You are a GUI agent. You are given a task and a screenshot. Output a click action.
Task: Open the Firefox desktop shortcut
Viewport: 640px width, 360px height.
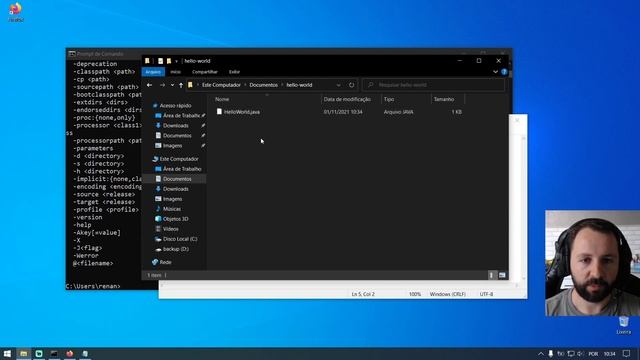point(16,11)
